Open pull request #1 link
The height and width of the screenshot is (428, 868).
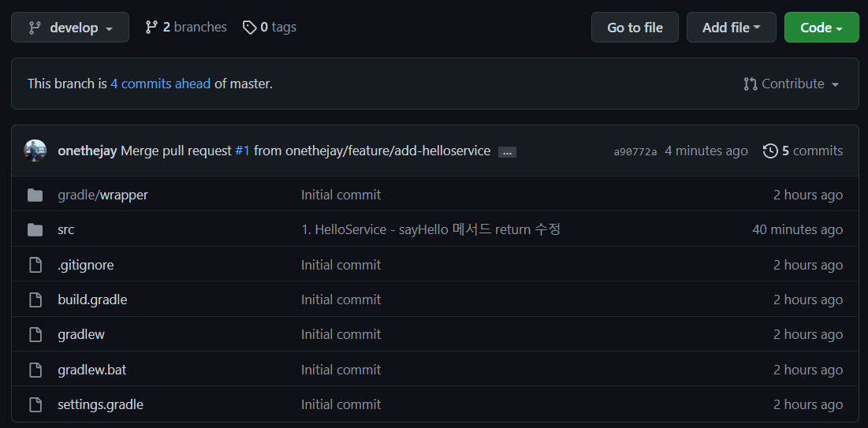243,151
